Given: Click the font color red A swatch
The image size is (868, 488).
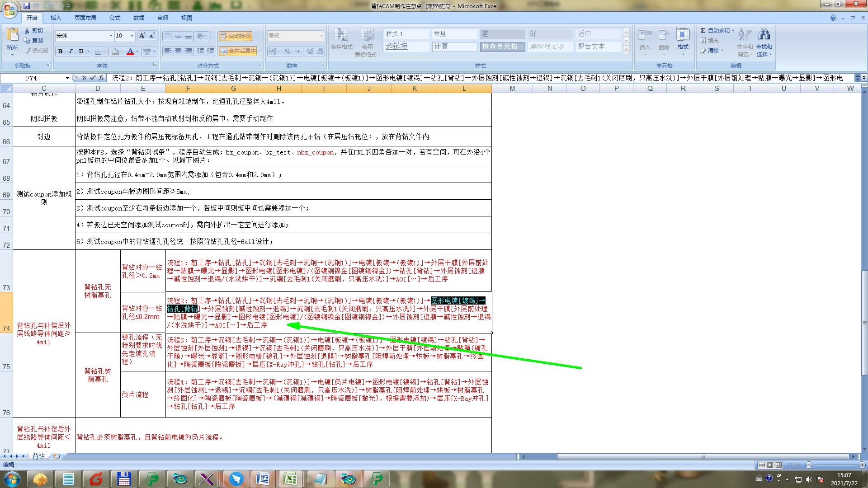Looking at the screenshot, I should [x=130, y=52].
